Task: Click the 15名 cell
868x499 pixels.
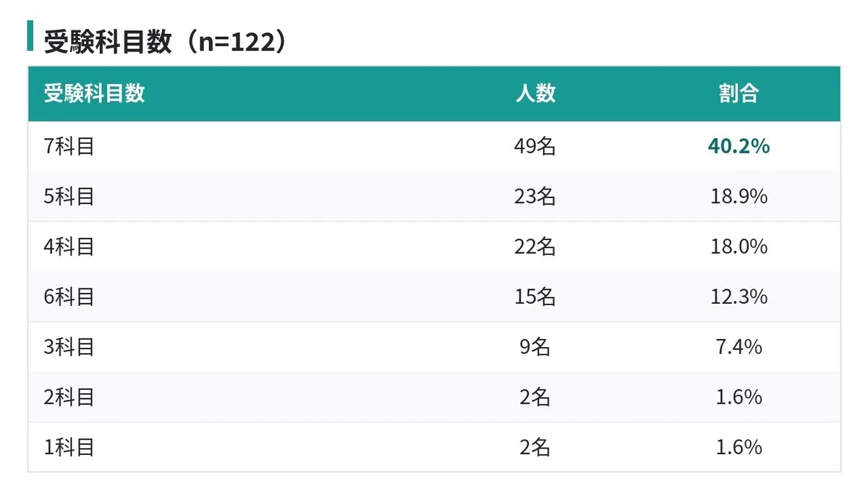Action: pos(535,297)
